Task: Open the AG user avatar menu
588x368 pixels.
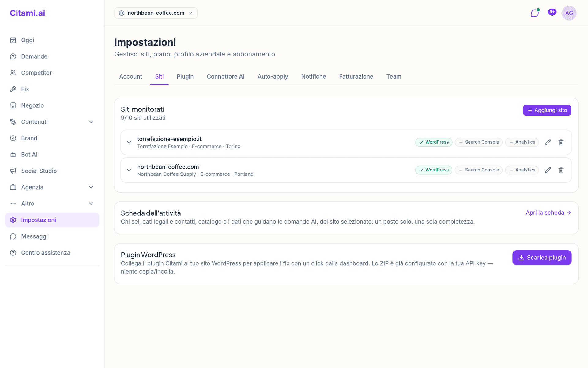Action: [569, 13]
